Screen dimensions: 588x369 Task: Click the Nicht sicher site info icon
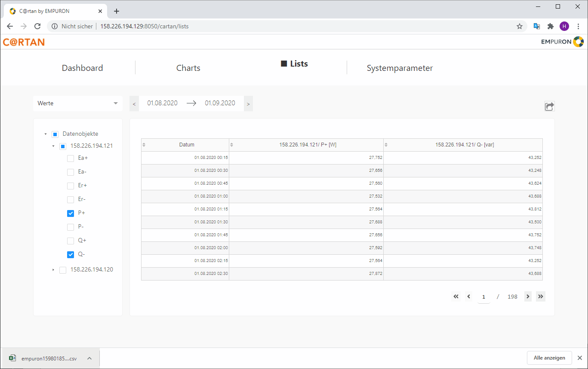(55, 26)
